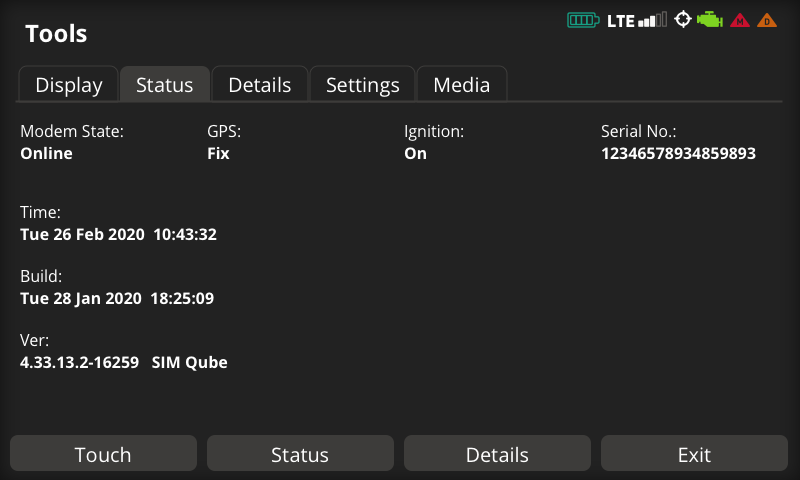Click the red M warning triangle

(740, 20)
